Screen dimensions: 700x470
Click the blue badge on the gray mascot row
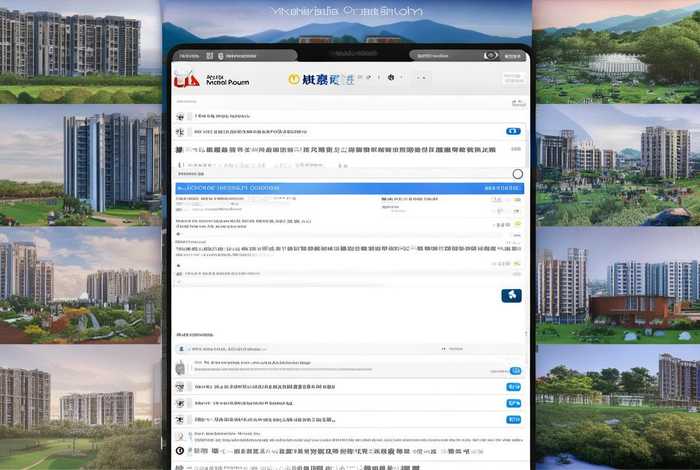[515, 371]
